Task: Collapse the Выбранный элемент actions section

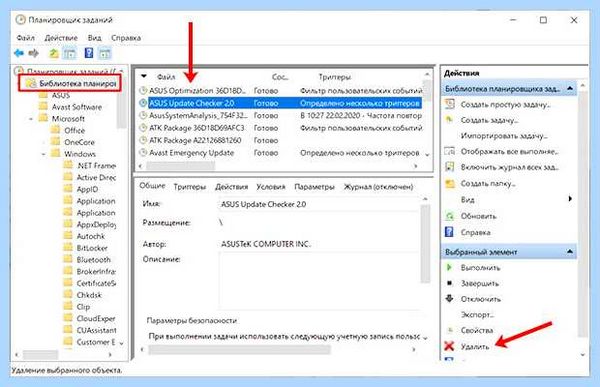Action: 570,251
